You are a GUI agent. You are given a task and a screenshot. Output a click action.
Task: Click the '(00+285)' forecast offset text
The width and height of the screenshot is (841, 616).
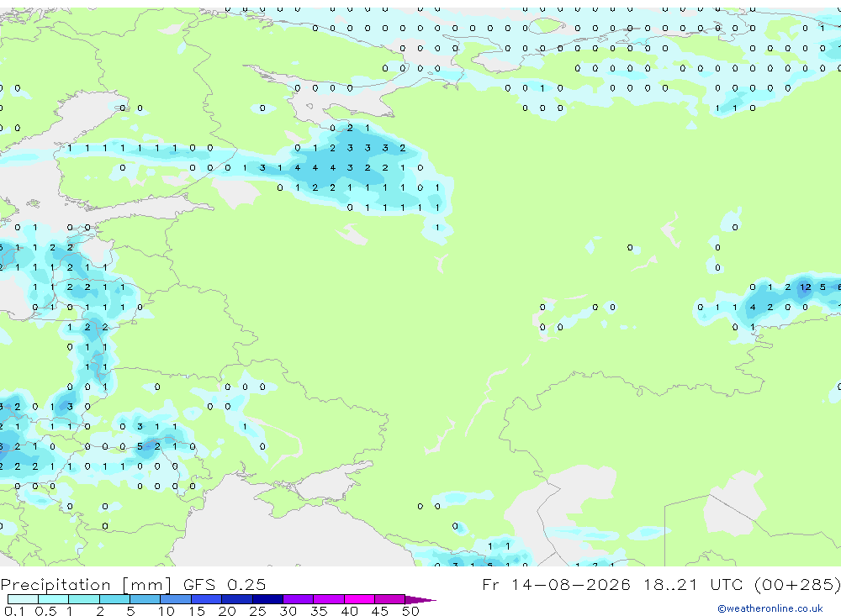tap(797, 584)
